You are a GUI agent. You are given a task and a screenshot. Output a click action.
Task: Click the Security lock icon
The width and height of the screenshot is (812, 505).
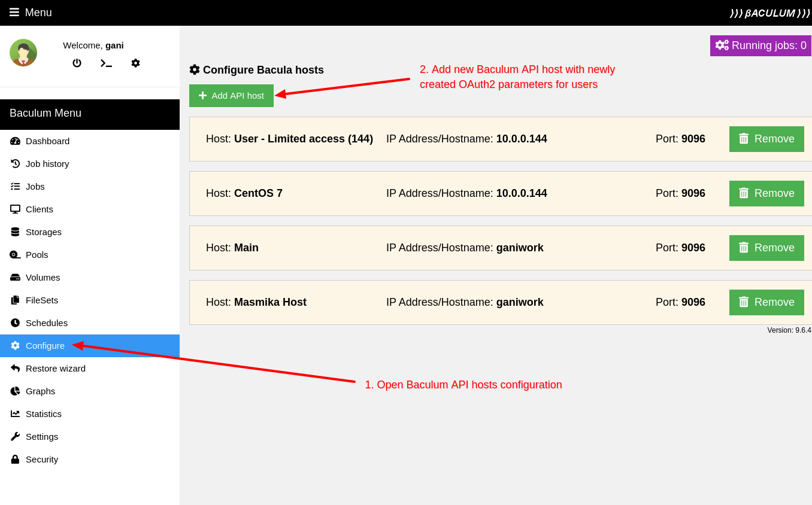pyautogui.click(x=15, y=460)
